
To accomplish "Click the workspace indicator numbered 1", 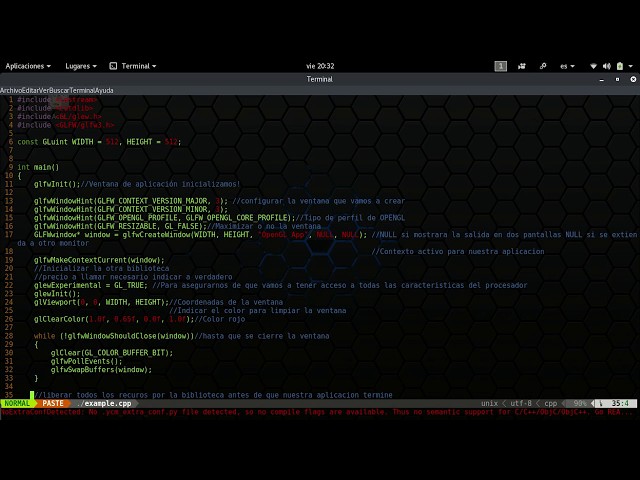I will [500, 66].
